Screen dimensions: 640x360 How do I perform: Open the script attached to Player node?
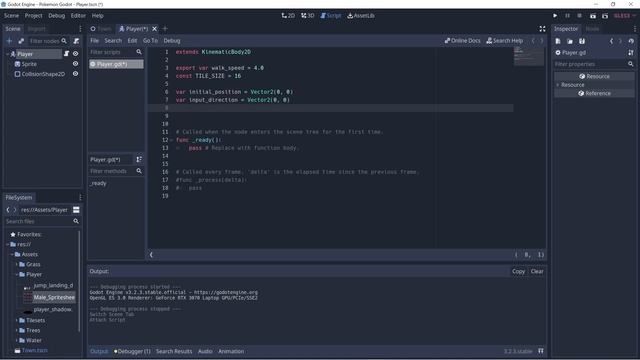(67, 54)
